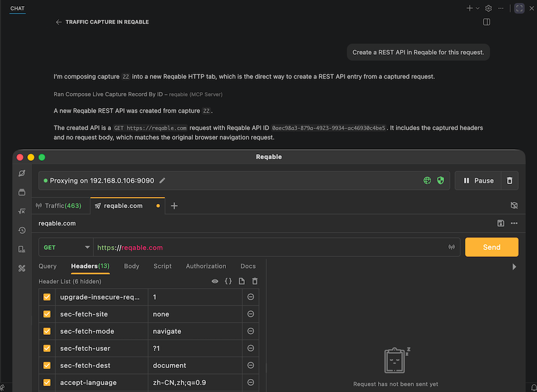This screenshot has width=537, height=392.
Task: Open the toolbox sidebar icon
Action: point(22,268)
